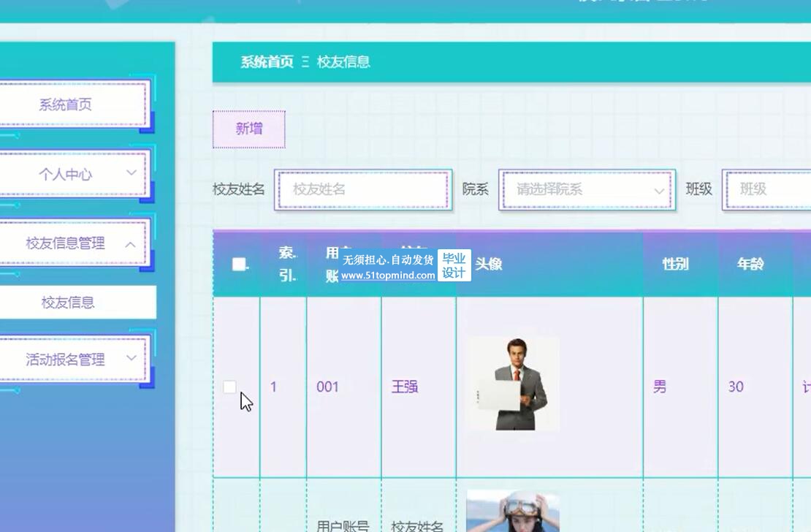Viewport: 811px width, 532px height.
Task: Focus the 班级 input field
Action: click(x=768, y=189)
